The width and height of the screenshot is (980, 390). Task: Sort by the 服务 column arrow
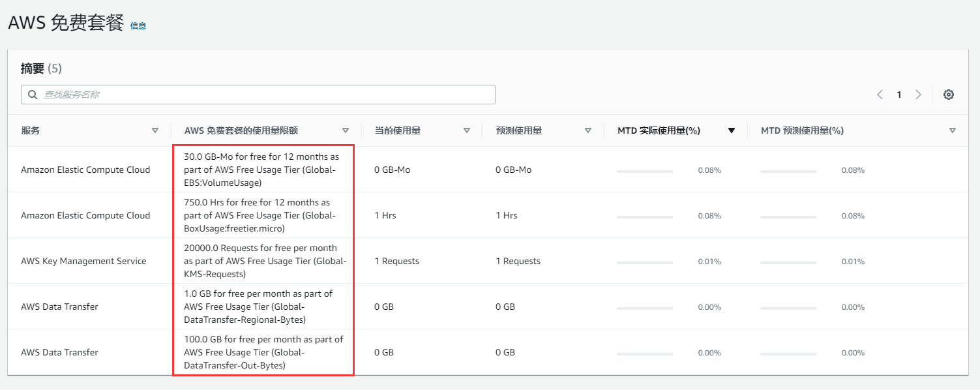[x=155, y=130]
